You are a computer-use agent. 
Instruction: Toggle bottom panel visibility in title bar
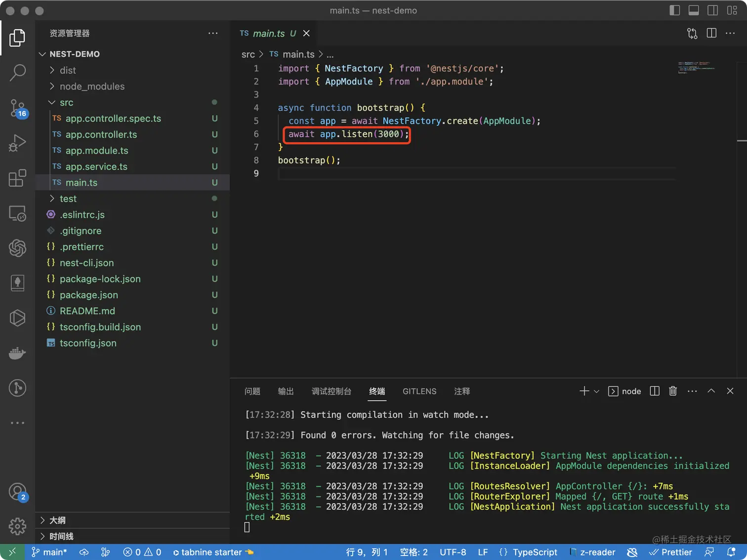click(694, 10)
